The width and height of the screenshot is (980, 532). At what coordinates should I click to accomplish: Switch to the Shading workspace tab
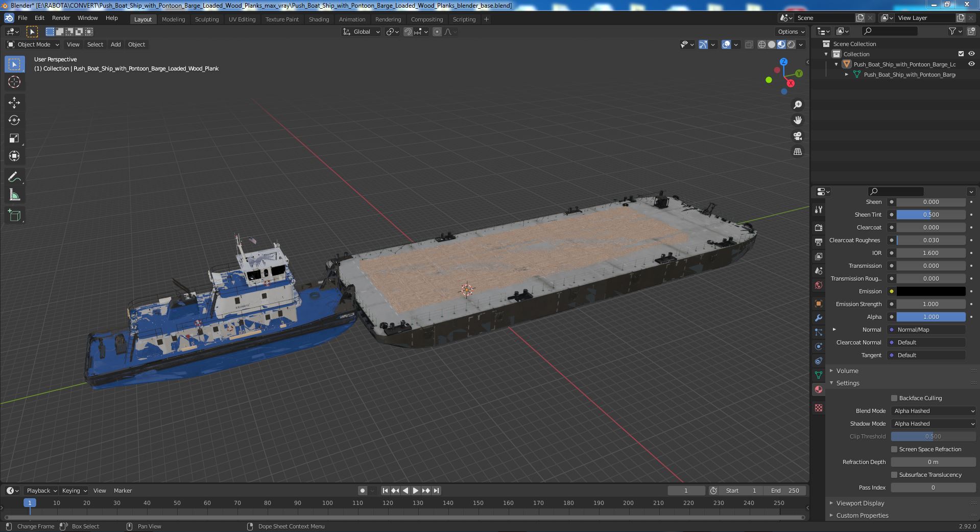[319, 19]
